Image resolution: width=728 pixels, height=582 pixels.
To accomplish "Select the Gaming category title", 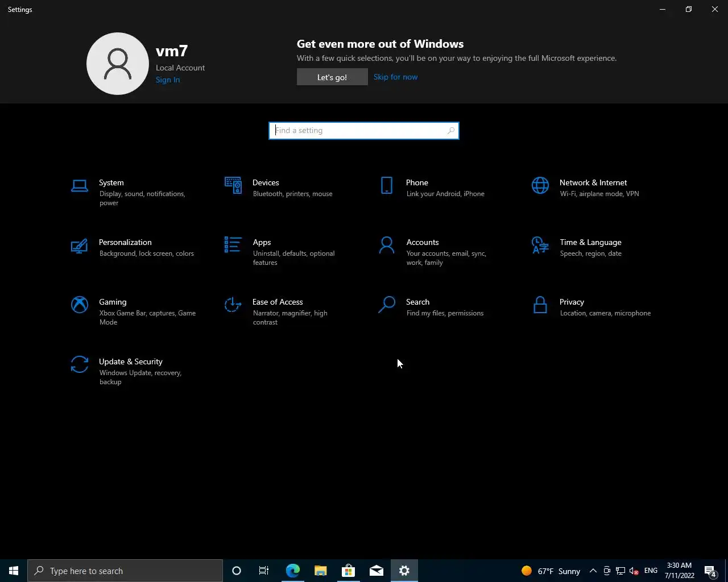I will [x=113, y=302].
